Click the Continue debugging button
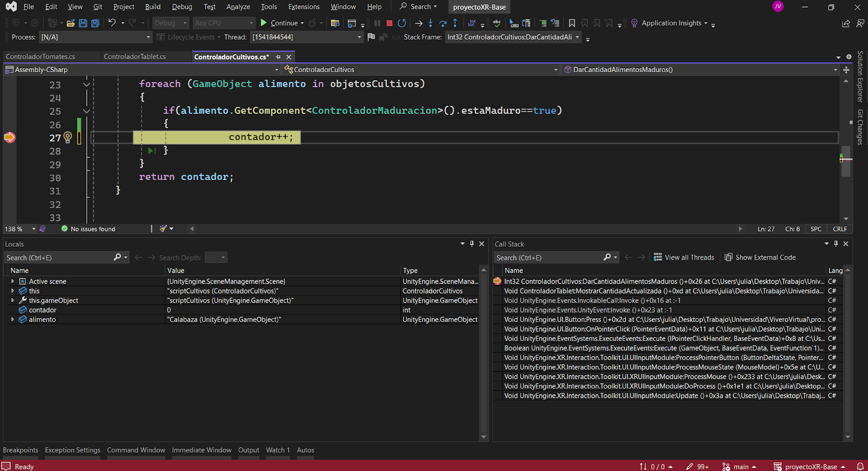The width and height of the screenshot is (868, 471). tap(279, 23)
